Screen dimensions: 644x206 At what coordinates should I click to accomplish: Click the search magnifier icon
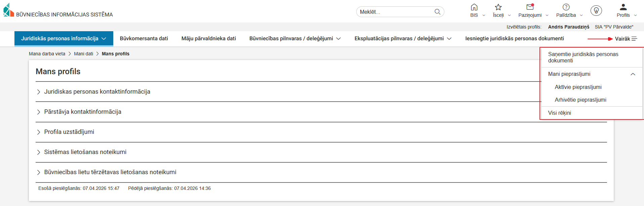click(437, 12)
